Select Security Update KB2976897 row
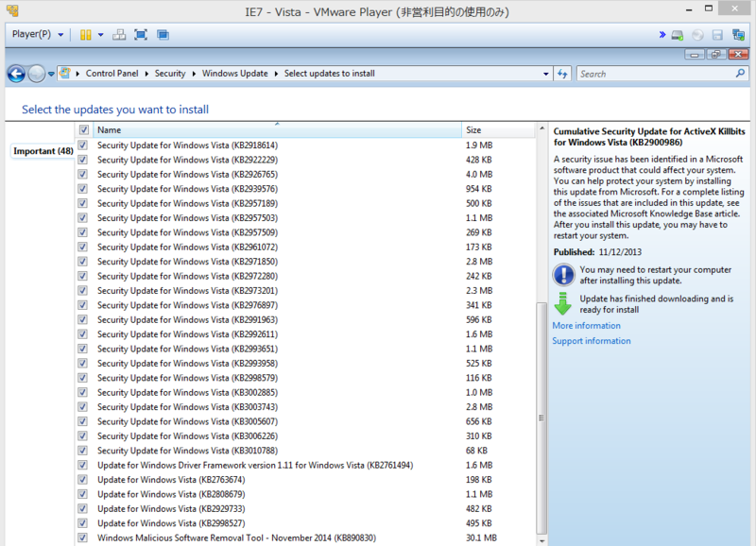The width and height of the screenshot is (756, 546). point(305,305)
